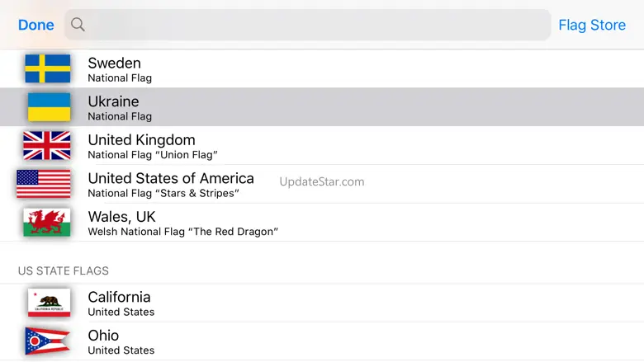Tap the Sweden flag icon

(48, 69)
